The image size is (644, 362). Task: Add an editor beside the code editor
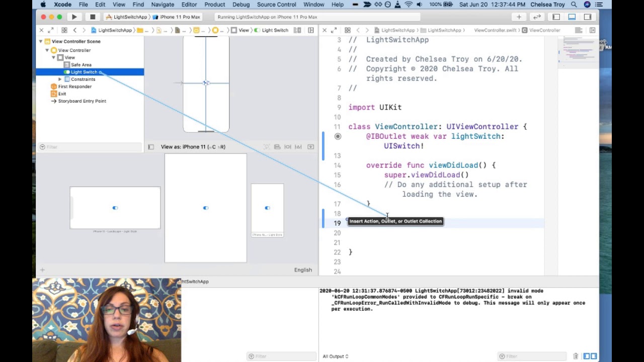tap(593, 30)
